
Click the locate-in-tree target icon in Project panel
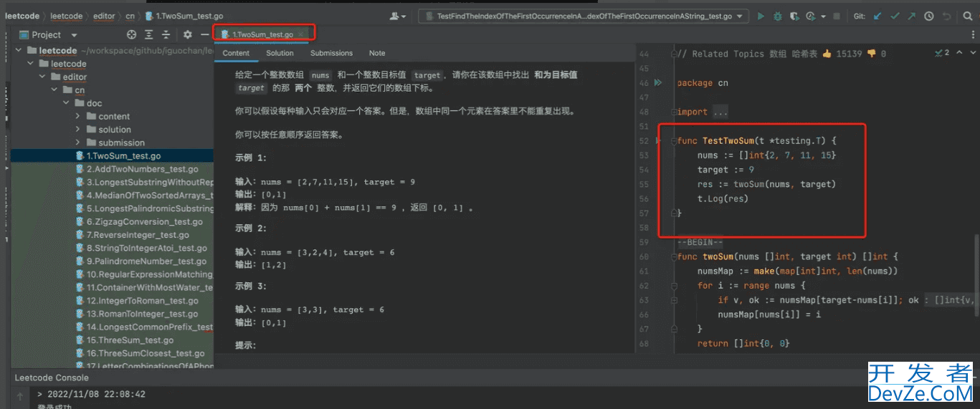pyautogui.click(x=131, y=34)
